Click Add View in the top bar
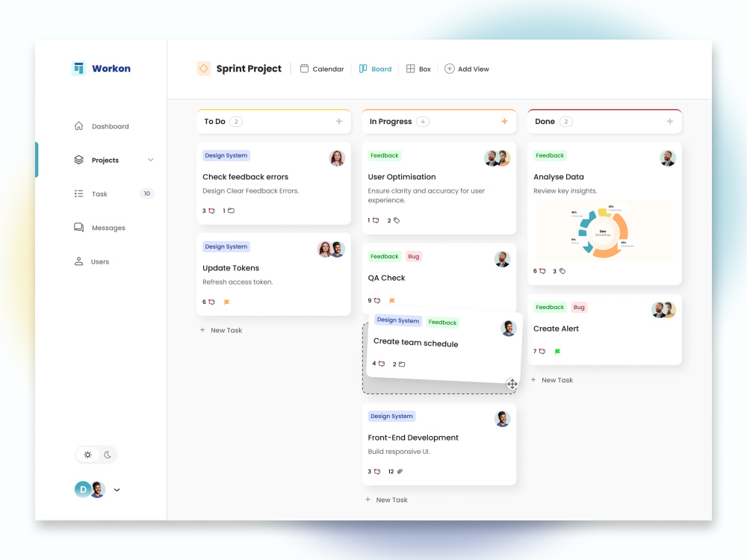The image size is (747, 560). (467, 68)
